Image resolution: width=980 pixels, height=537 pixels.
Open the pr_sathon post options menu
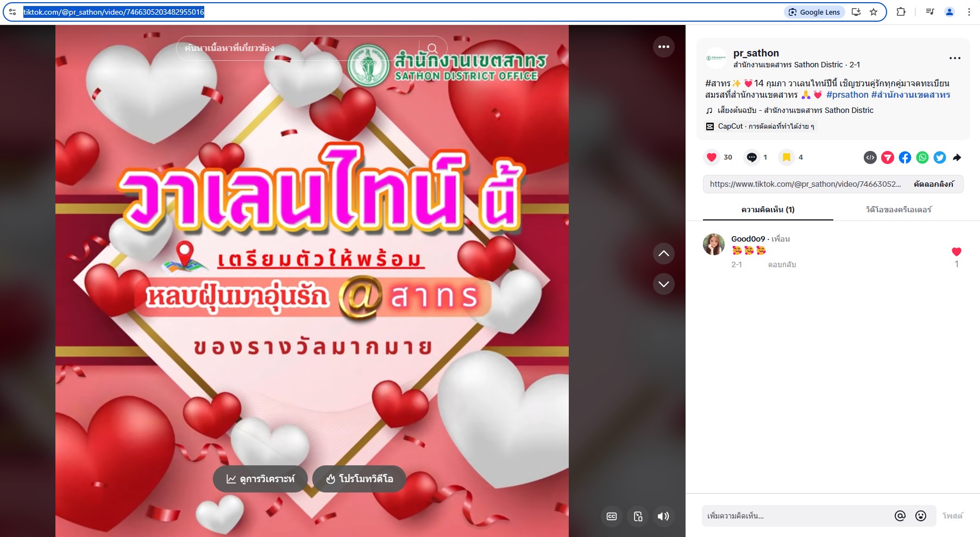click(x=955, y=58)
